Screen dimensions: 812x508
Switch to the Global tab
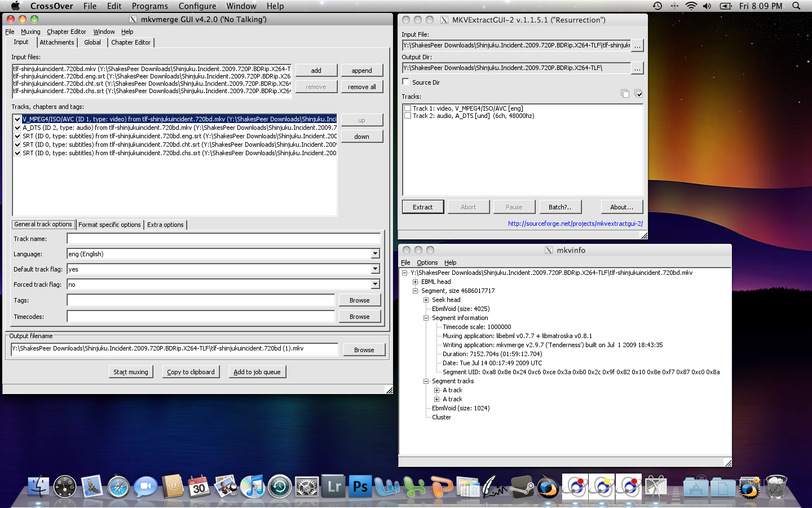[x=92, y=42]
